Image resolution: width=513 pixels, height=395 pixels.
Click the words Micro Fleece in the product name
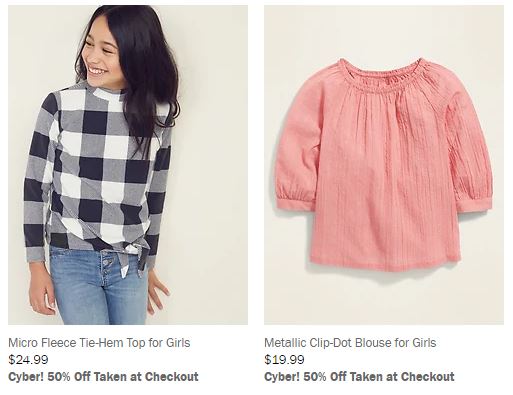(42, 343)
